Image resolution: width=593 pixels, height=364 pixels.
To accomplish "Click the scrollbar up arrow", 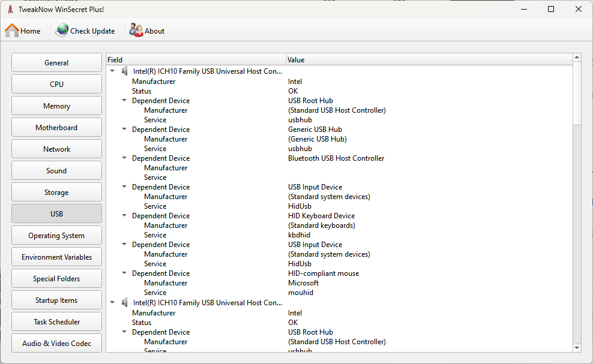I will point(577,58).
